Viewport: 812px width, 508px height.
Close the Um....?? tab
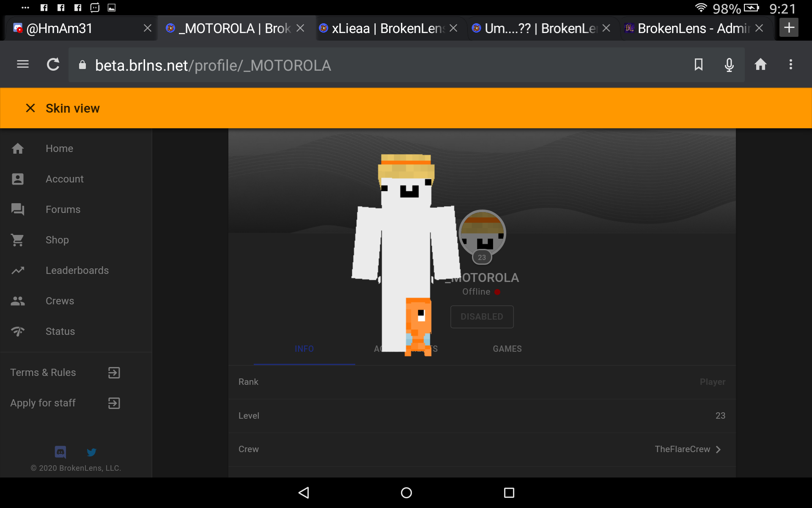point(606,28)
